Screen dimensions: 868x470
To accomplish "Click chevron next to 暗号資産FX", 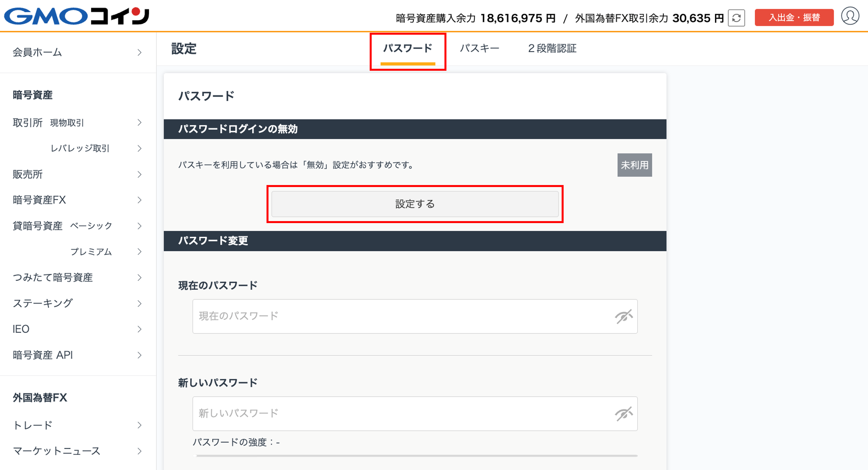I will [x=139, y=200].
